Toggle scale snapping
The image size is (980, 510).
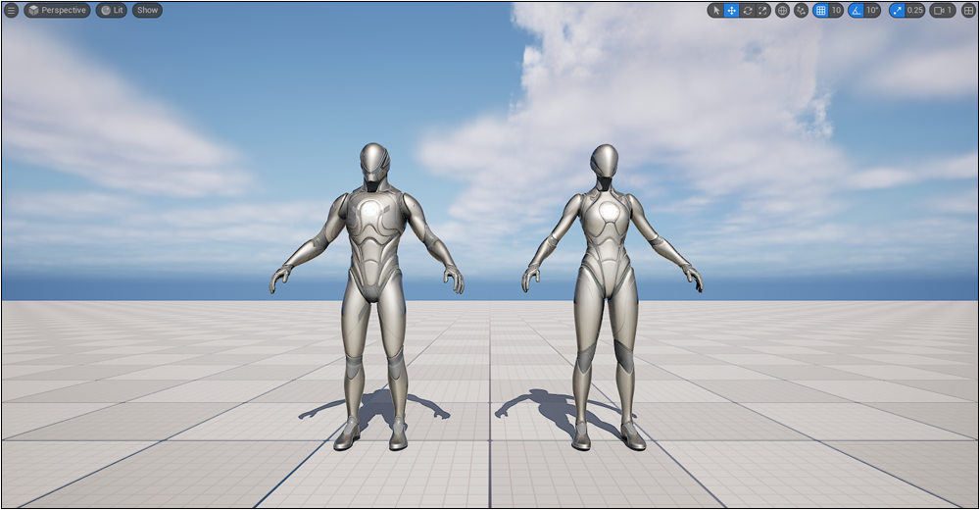pos(897,10)
